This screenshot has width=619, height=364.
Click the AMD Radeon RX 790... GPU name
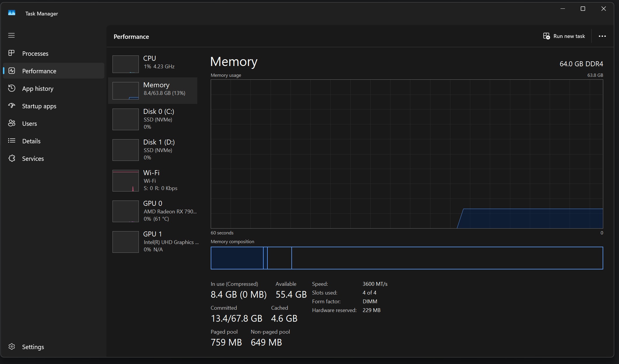(x=170, y=211)
